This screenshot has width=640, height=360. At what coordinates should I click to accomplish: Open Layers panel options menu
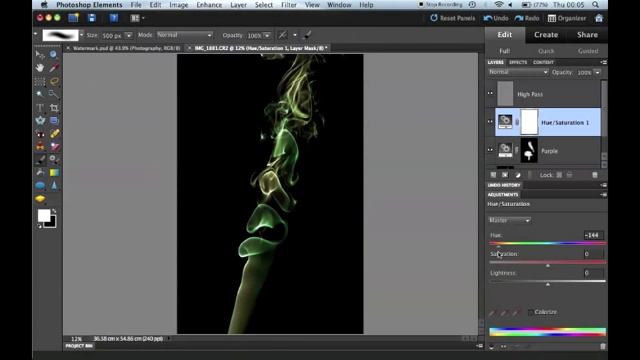(x=603, y=62)
